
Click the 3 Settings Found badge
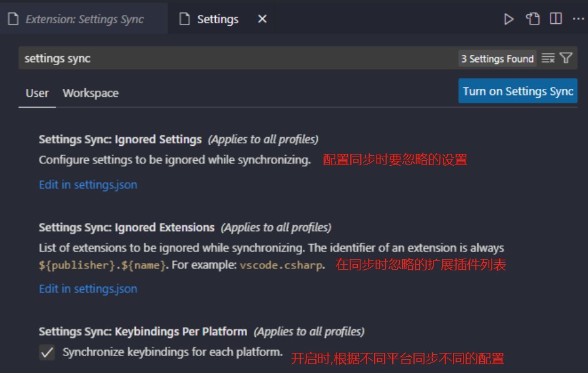(497, 59)
